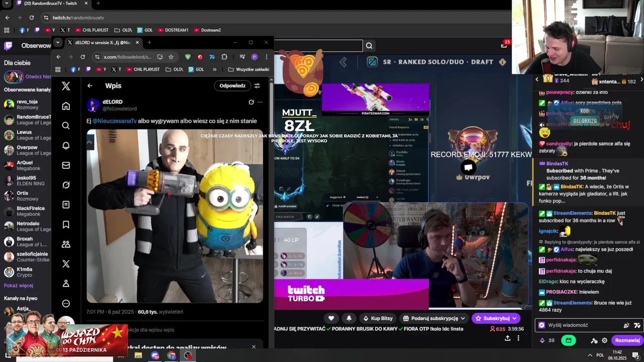644x362 pixels.
Task: Open new tab in X window
Action: click(x=149, y=43)
